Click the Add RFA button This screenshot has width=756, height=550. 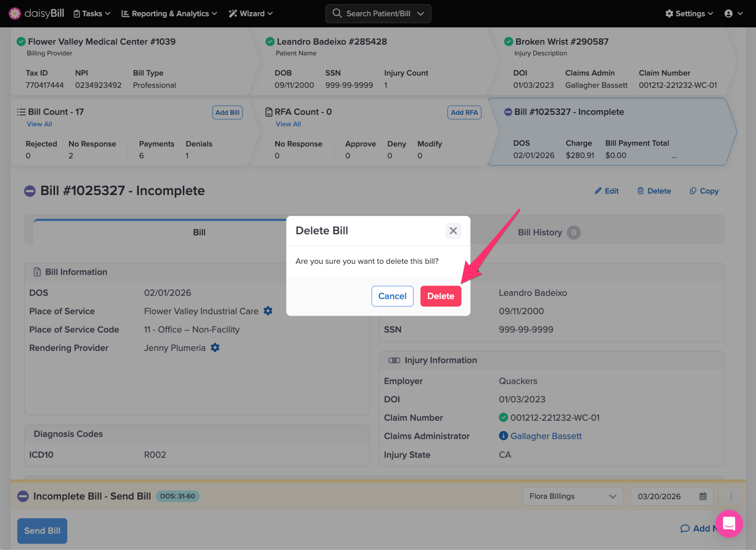coord(464,112)
